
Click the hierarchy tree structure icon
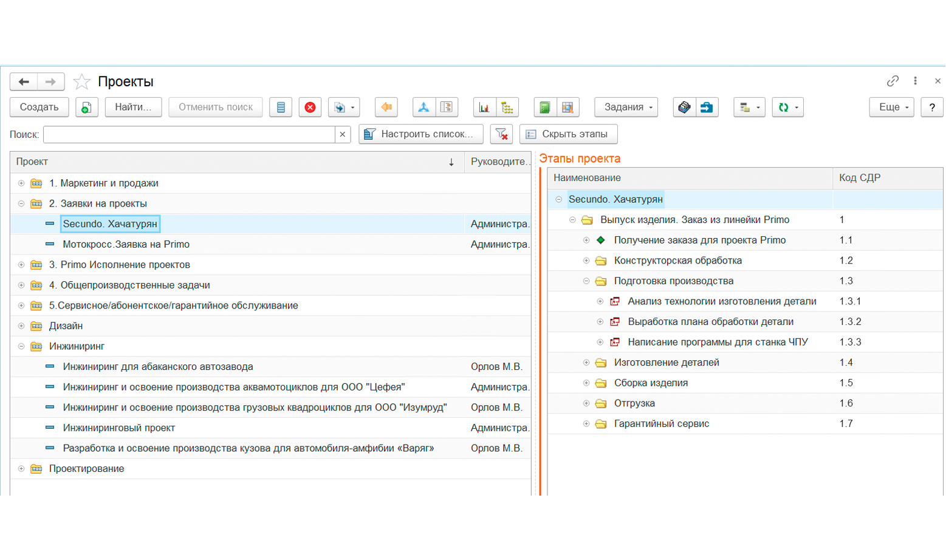[507, 108]
